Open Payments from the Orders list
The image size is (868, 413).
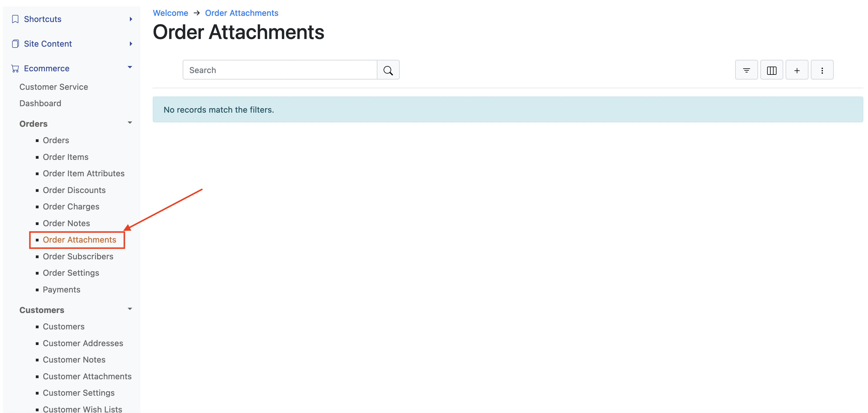pos(61,289)
